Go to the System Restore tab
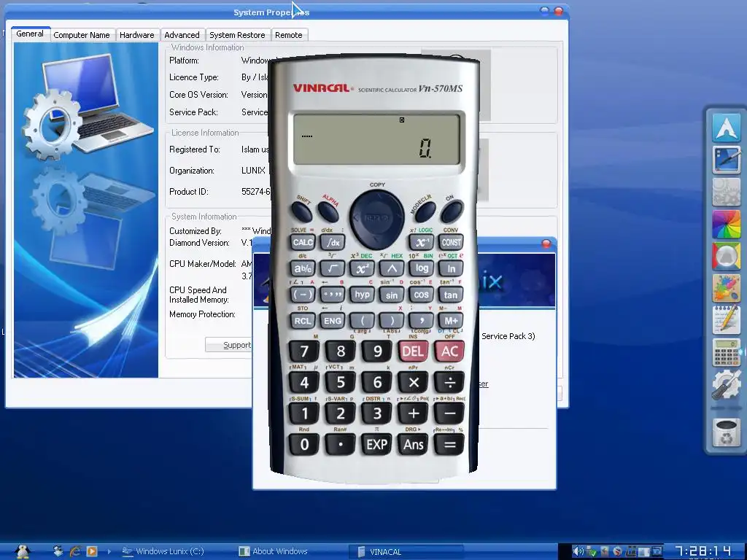This screenshot has width=747, height=560. [237, 35]
